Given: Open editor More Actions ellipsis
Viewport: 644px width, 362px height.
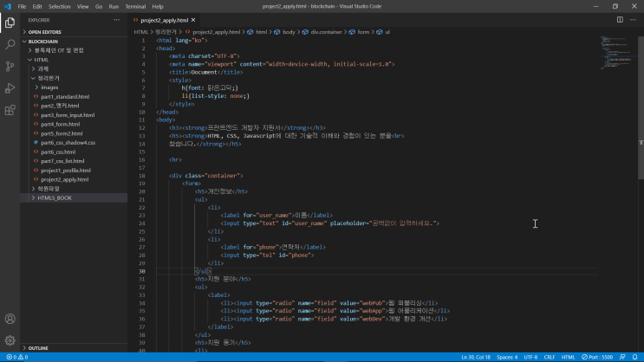Looking at the screenshot, I should (633, 20).
